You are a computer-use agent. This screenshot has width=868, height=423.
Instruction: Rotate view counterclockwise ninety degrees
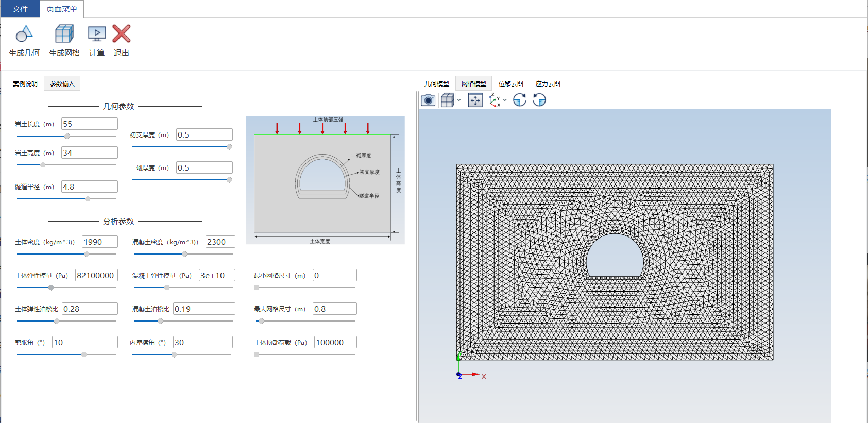click(x=539, y=100)
